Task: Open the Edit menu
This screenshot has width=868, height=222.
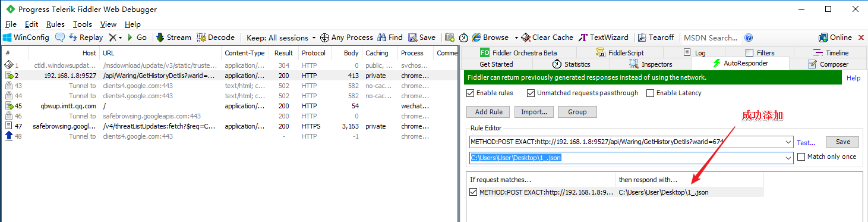Action: (x=31, y=24)
